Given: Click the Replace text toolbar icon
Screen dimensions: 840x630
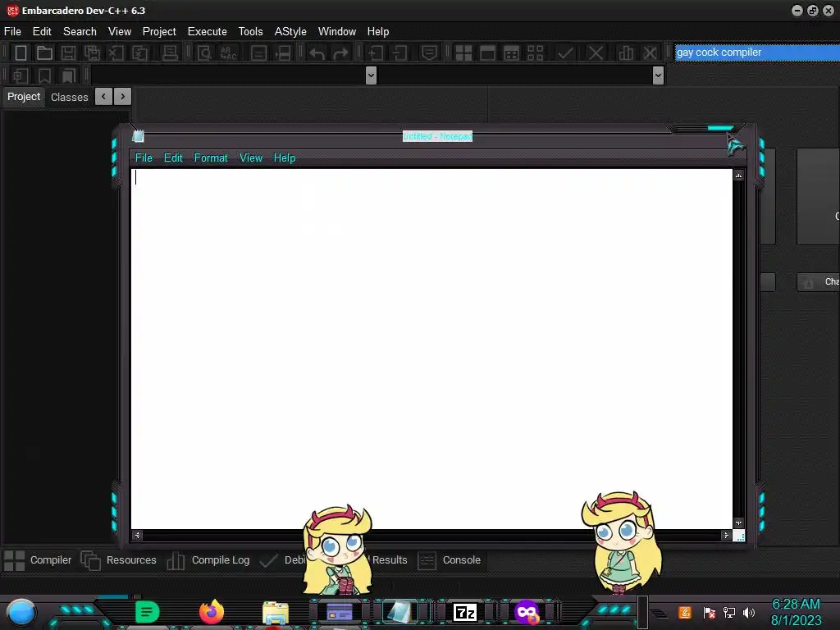Looking at the screenshot, I should (x=228, y=52).
